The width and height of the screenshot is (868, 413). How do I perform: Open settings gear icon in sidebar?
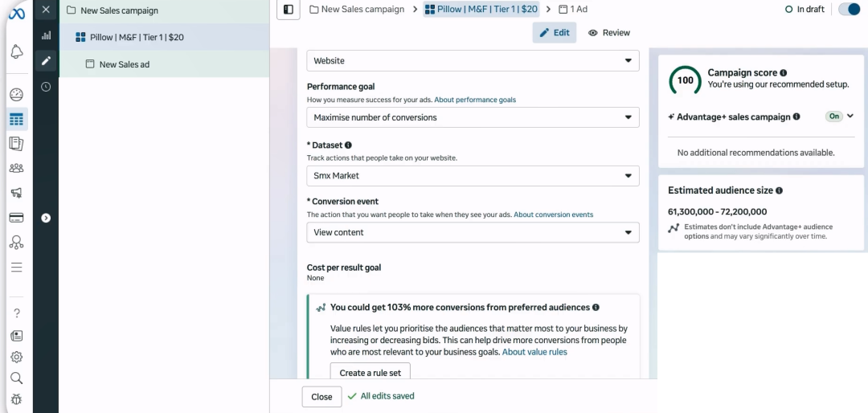tap(17, 357)
